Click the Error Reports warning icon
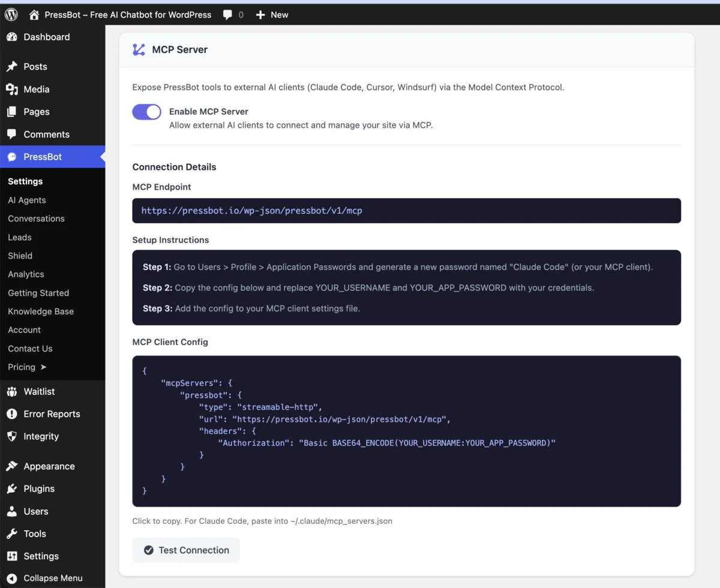Viewport: 720px width, 588px height. click(12, 413)
